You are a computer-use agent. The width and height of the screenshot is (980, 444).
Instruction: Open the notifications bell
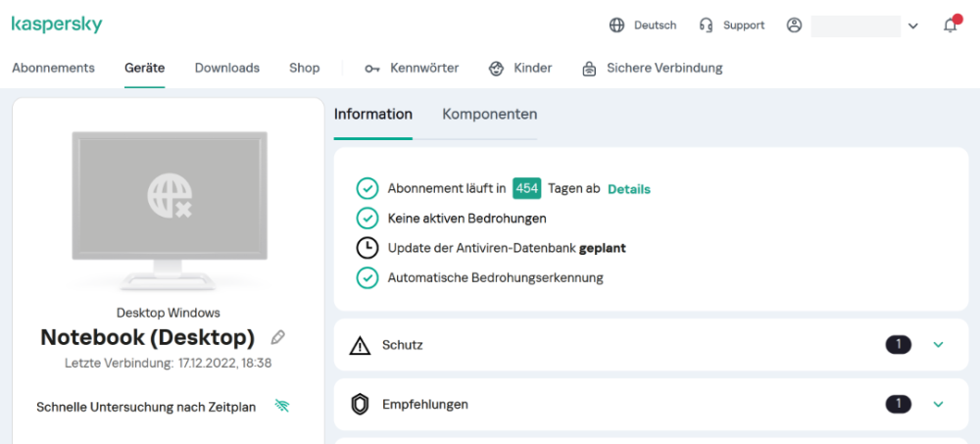(950, 25)
